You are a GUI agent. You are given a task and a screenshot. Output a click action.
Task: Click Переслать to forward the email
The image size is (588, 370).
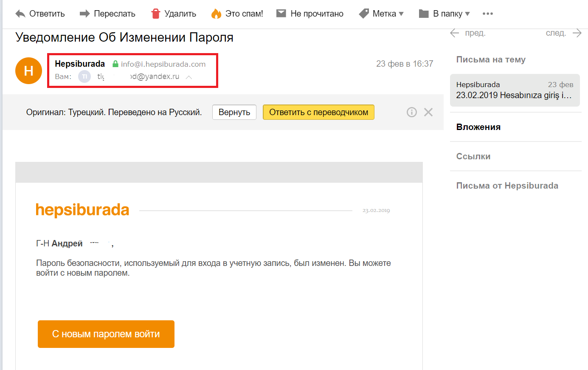(x=115, y=14)
